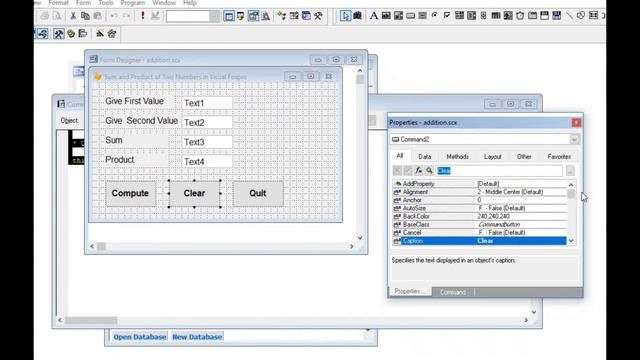Screen dimensions: 640x360
Task: Select the 'Give First Value' label on the form
Action: pos(134,101)
